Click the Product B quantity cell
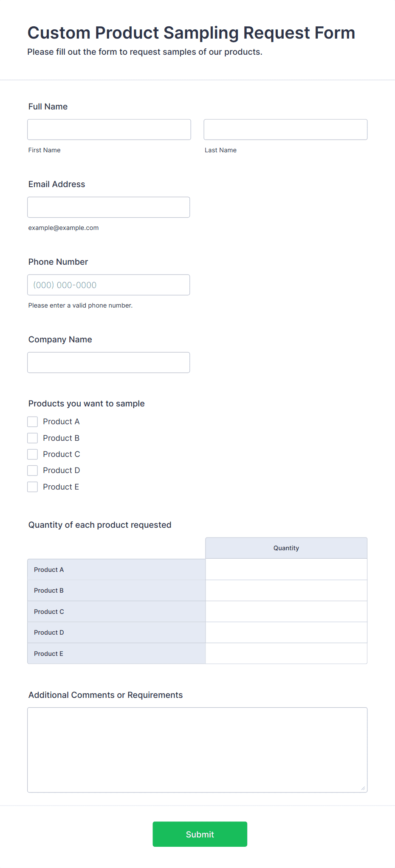 tap(286, 591)
